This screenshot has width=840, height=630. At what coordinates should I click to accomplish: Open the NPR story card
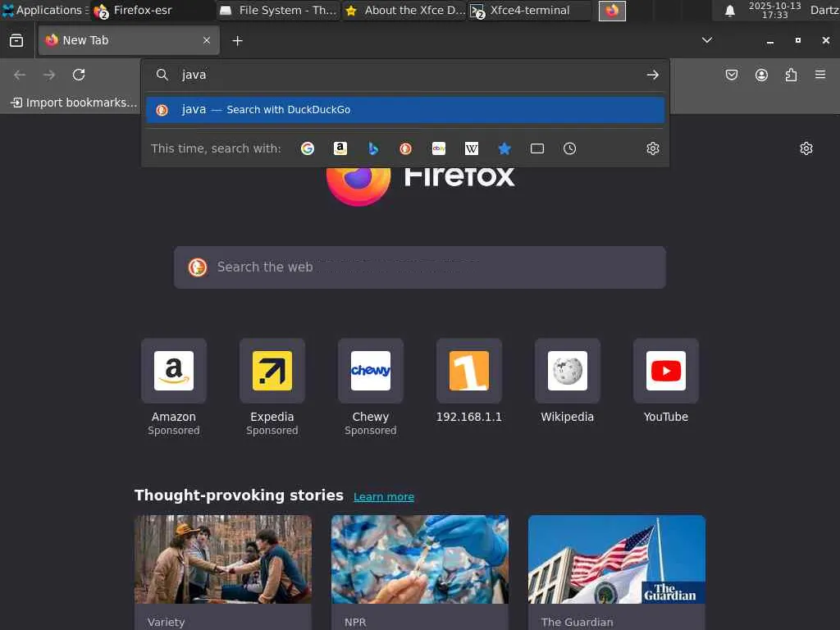click(420, 572)
